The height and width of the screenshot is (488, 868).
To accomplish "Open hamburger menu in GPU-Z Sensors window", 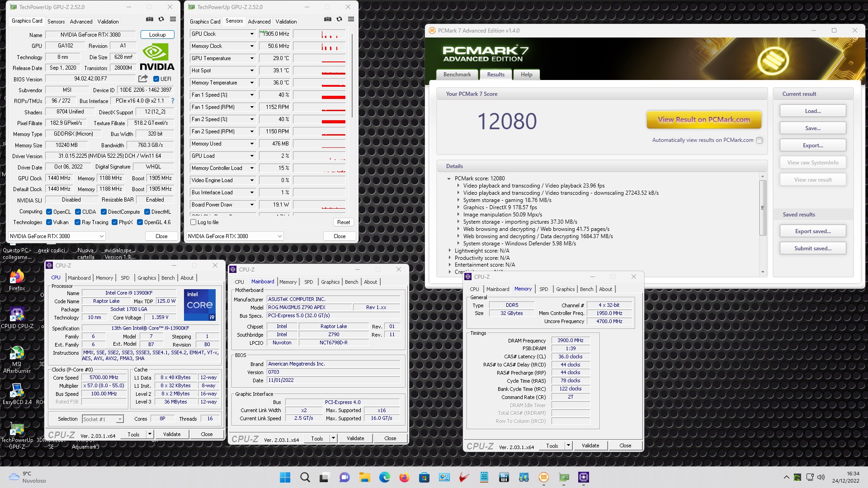I will [351, 19].
